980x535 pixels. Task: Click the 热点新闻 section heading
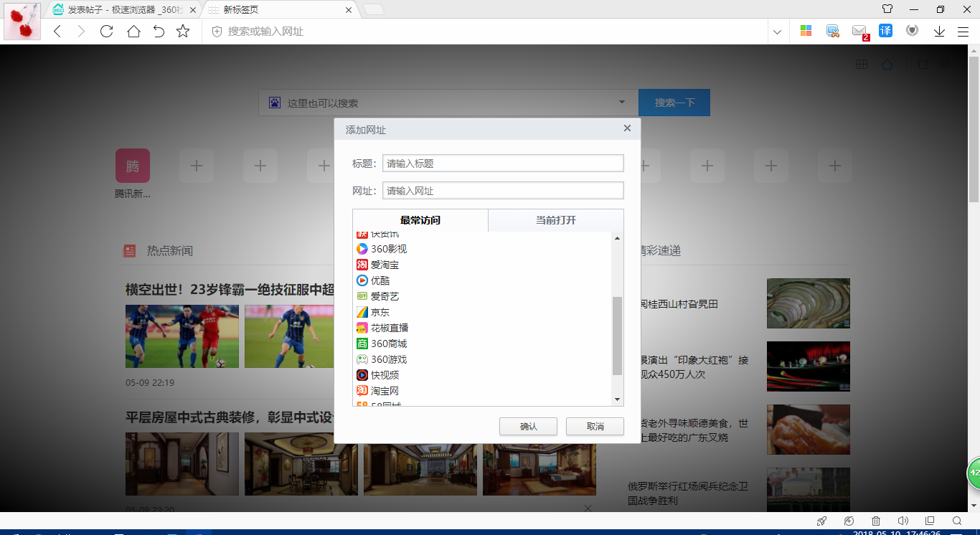click(170, 251)
